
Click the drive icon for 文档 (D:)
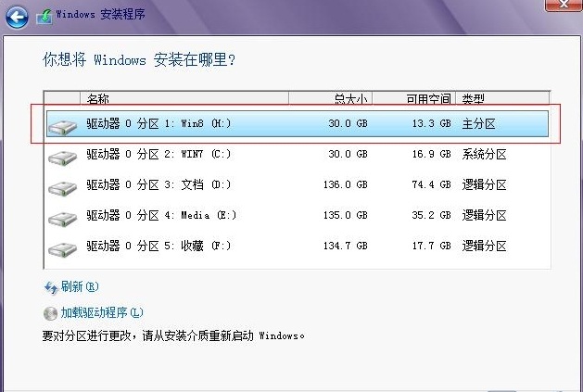point(62,188)
